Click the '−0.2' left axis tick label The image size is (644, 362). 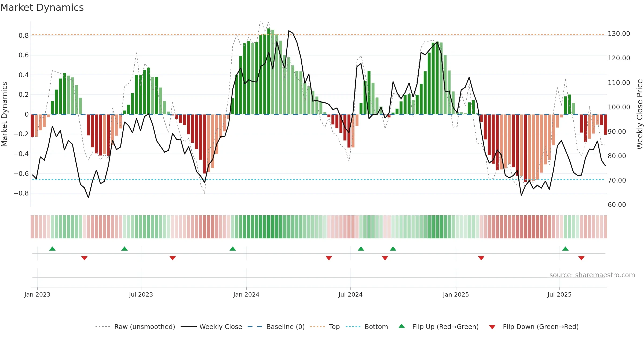(x=21, y=134)
